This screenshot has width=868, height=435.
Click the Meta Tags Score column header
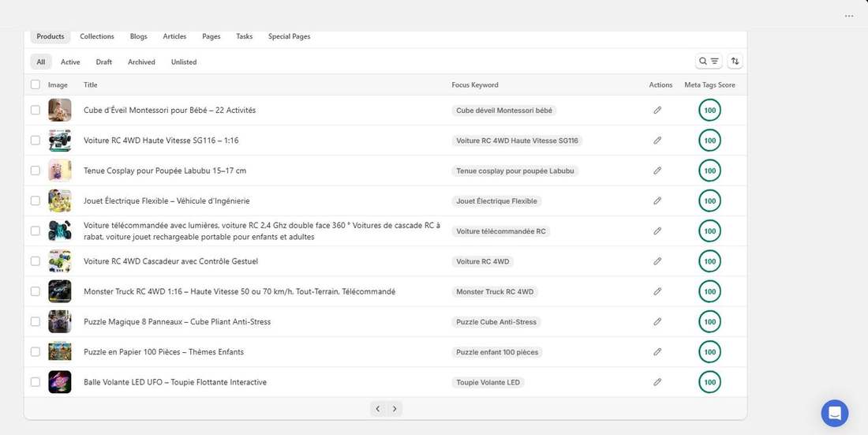[709, 84]
